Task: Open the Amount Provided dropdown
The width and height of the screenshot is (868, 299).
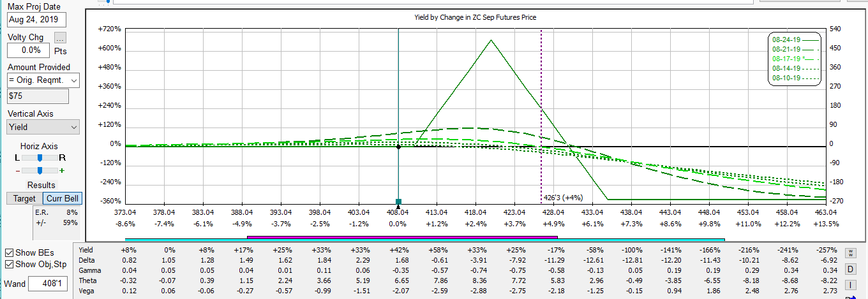Action: (x=43, y=80)
